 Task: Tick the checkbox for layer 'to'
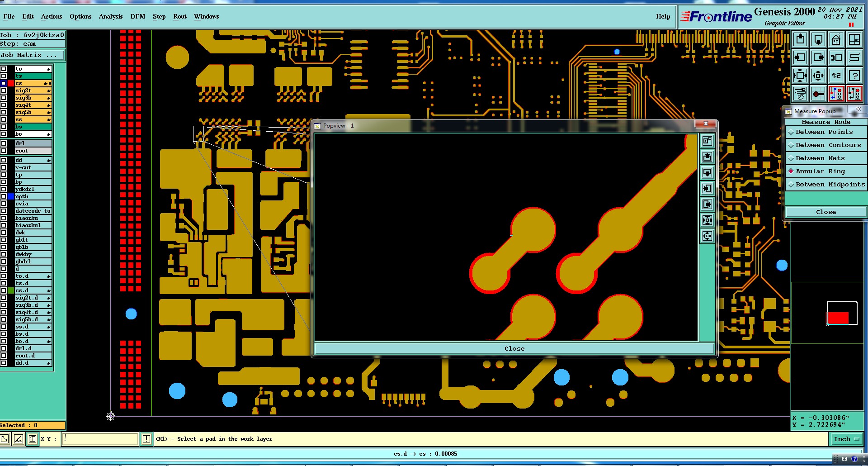tap(4, 69)
